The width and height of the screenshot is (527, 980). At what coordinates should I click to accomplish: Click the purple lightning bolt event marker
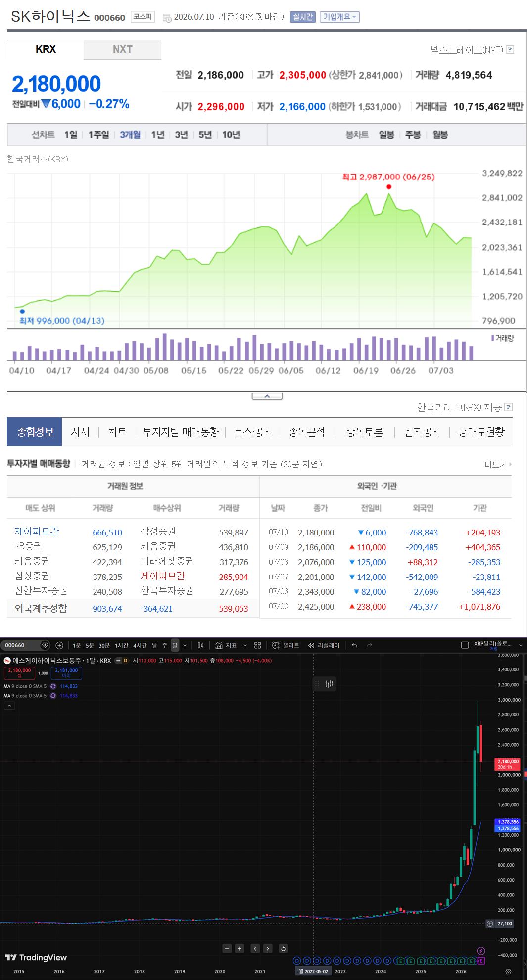480,951
